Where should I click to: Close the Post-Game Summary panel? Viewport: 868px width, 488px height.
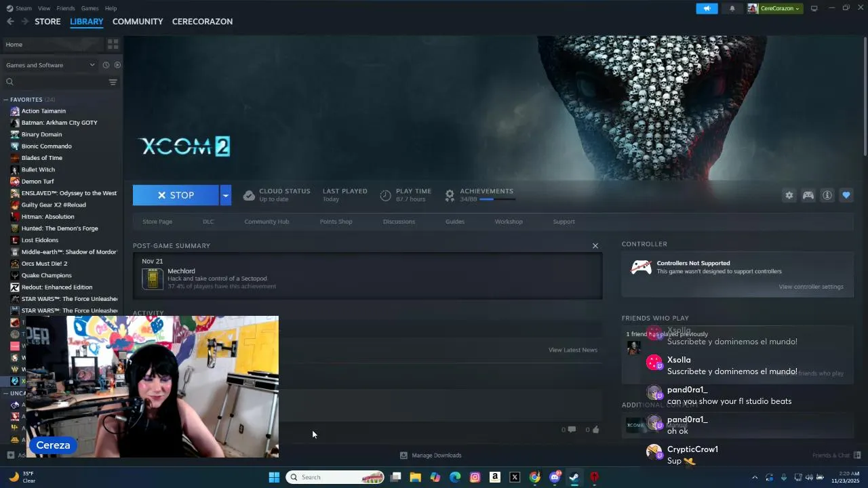pyautogui.click(x=595, y=246)
